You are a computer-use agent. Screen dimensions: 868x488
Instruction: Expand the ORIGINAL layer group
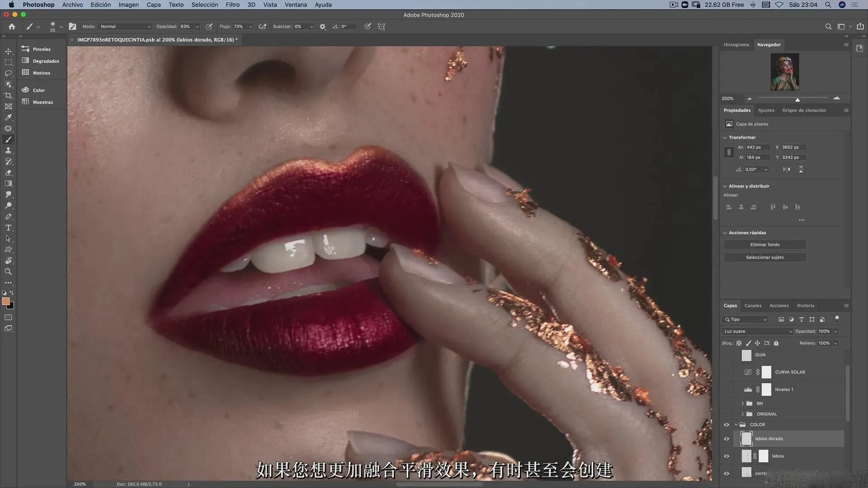pos(742,414)
